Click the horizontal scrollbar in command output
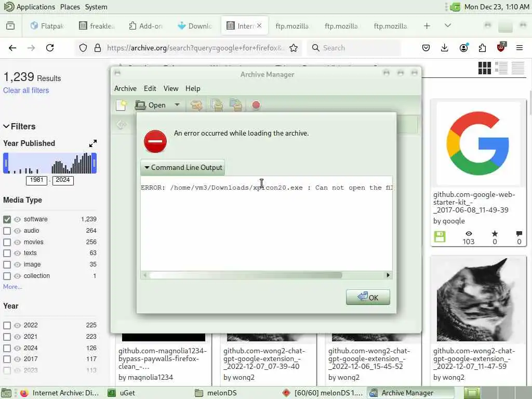The width and height of the screenshot is (532, 399). [x=246, y=275]
